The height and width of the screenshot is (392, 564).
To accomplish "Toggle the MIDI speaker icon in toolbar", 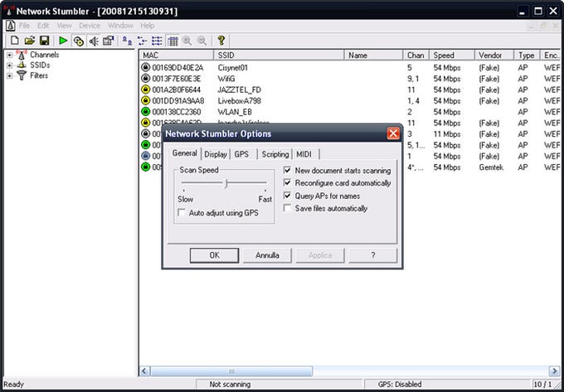I will (x=94, y=41).
